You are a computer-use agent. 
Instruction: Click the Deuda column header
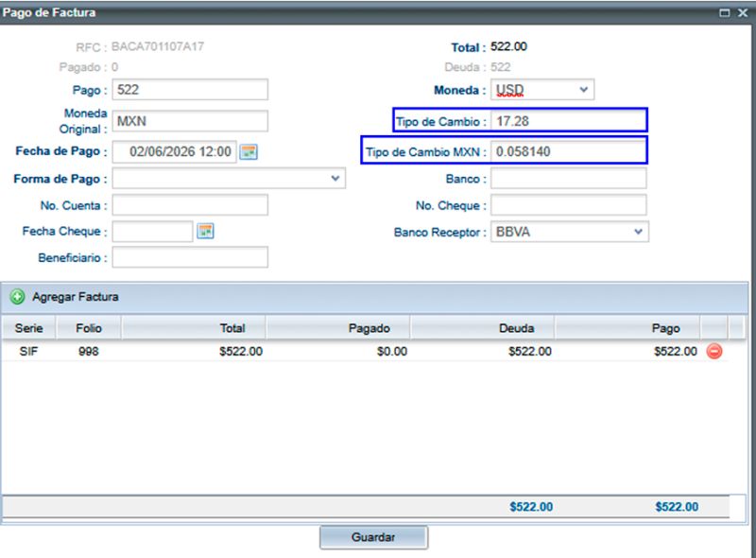click(482, 328)
